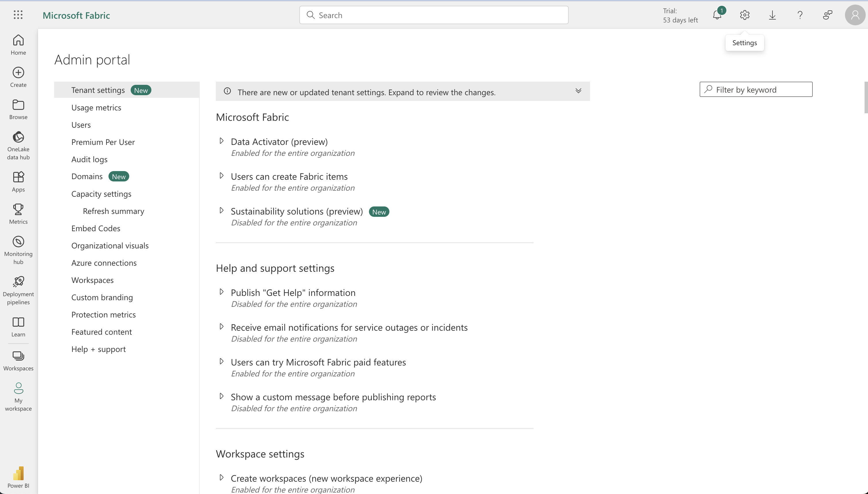Expand Create workspaces setting
868x494 pixels.
221,478
